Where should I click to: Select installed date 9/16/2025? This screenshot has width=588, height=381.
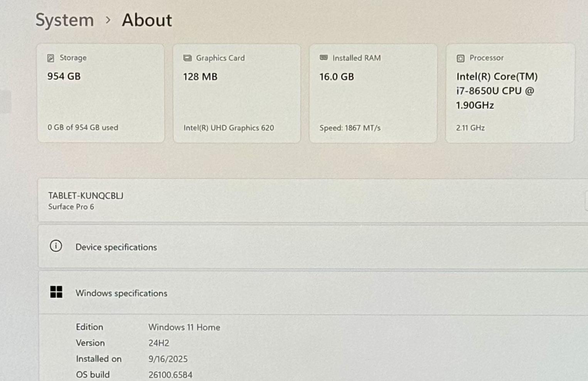168,359
